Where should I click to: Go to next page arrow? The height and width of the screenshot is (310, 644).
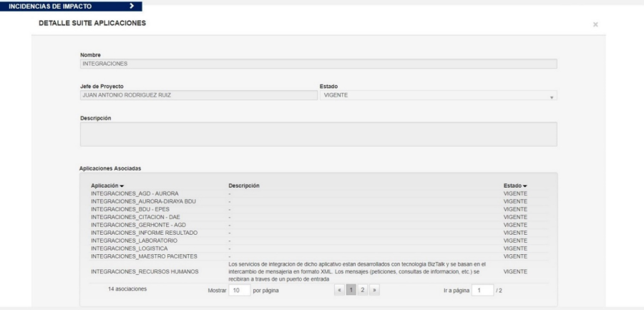(x=374, y=290)
